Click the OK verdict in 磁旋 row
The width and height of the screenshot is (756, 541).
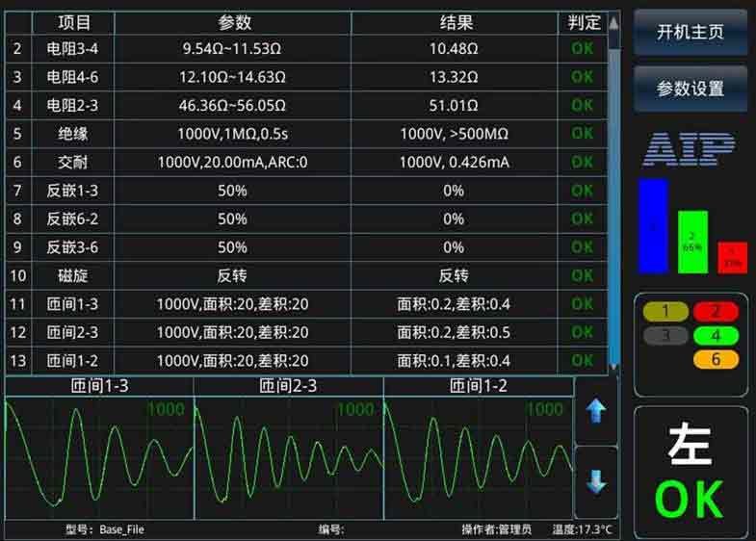[582, 275]
